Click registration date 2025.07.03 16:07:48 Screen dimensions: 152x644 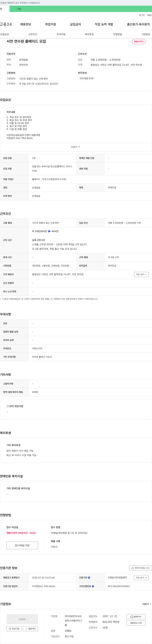click(x=43, y=577)
